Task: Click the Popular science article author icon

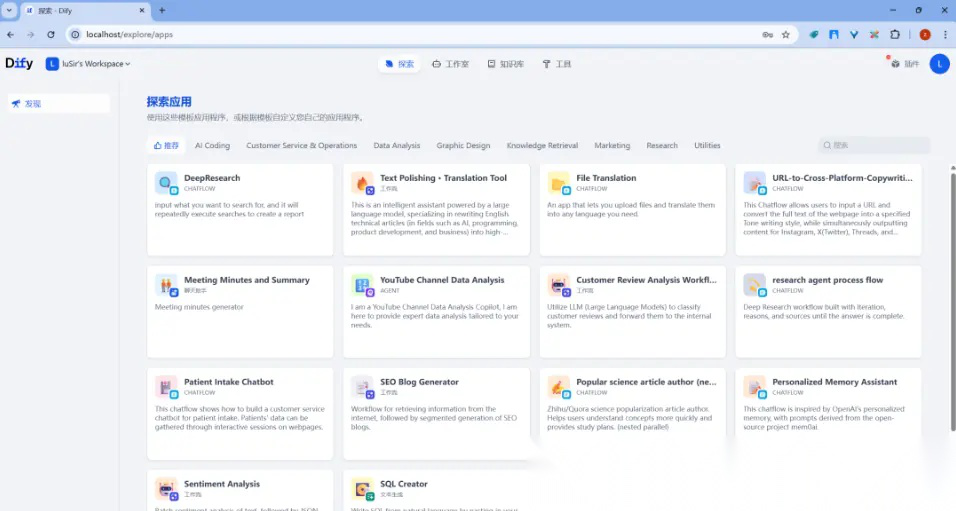Action: click(558, 386)
